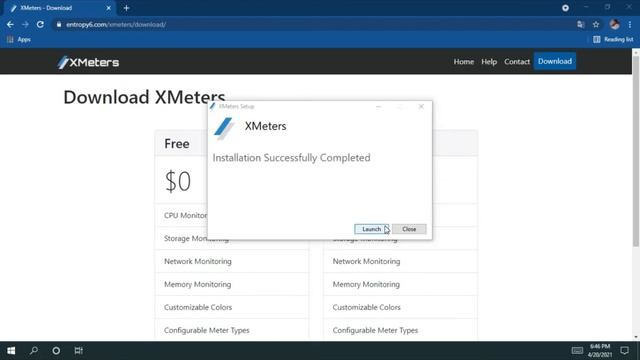Open the Windows Start menu
The image size is (640, 360).
click(11, 351)
